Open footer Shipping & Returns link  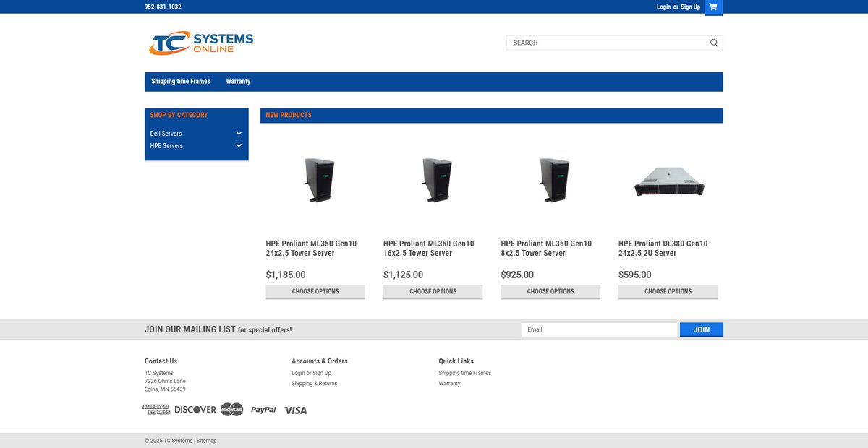(315, 384)
